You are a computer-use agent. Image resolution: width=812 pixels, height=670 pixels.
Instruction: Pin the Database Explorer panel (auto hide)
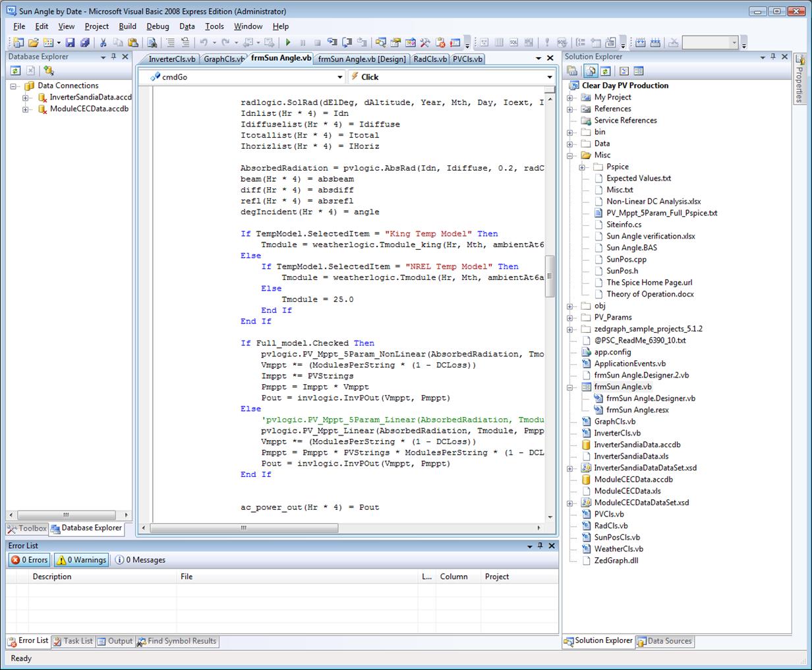(x=114, y=57)
